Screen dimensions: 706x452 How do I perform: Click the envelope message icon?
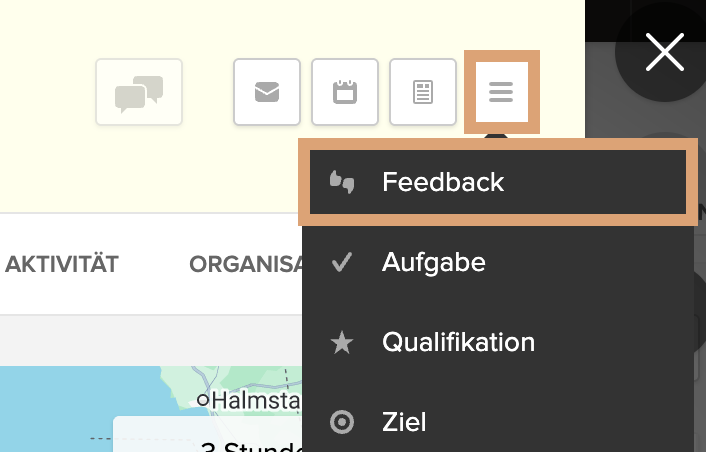(267, 93)
